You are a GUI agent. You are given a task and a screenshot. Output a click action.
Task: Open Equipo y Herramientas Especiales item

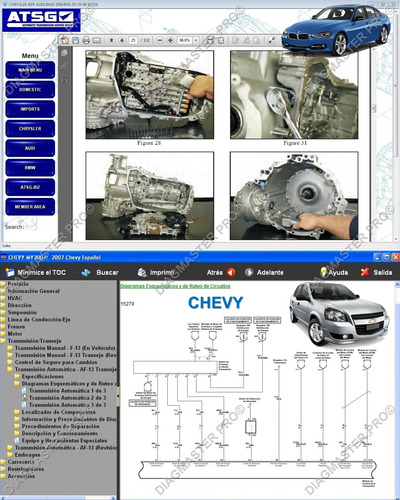61,441
